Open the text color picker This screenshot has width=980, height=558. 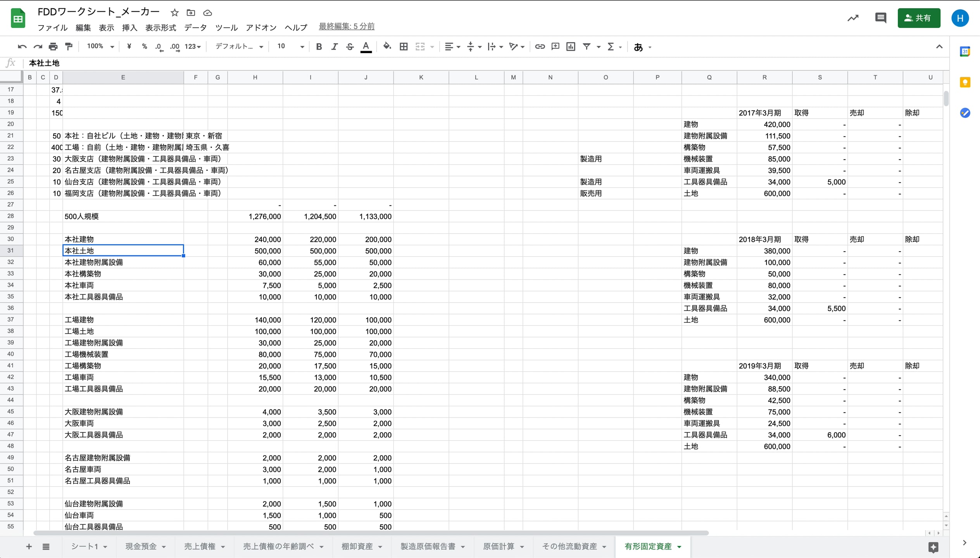(x=366, y=47)
